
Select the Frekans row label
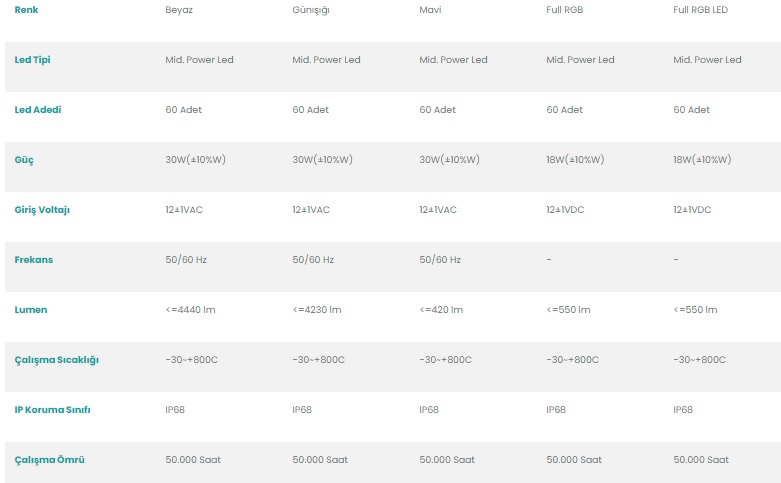coord(34,260)
